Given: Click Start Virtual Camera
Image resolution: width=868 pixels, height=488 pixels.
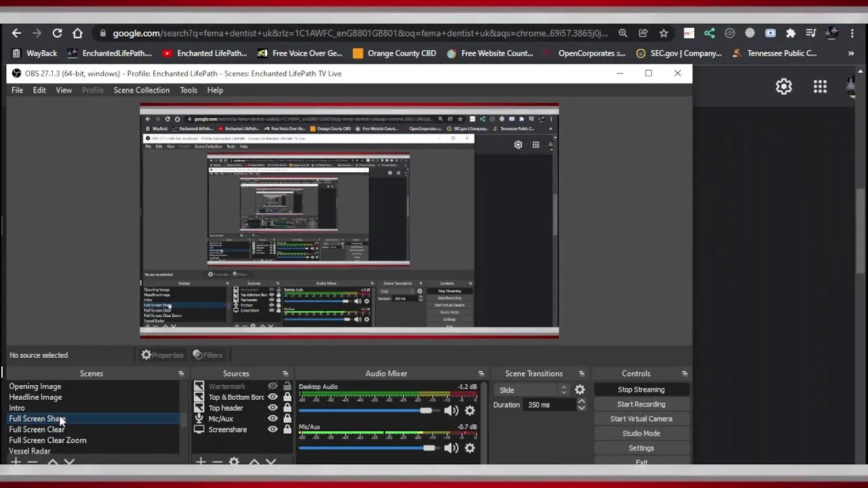Looking at the screenshot, I should (x=642, y=419).
